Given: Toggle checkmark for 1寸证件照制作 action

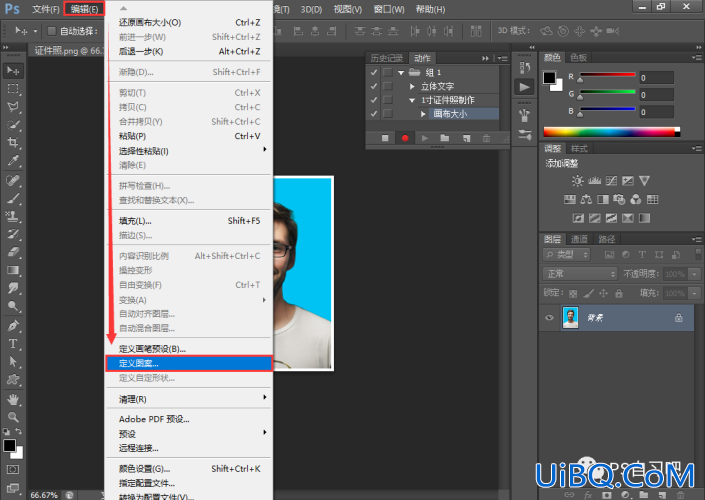Looking at the screenshot, I should tap(374, 100).
